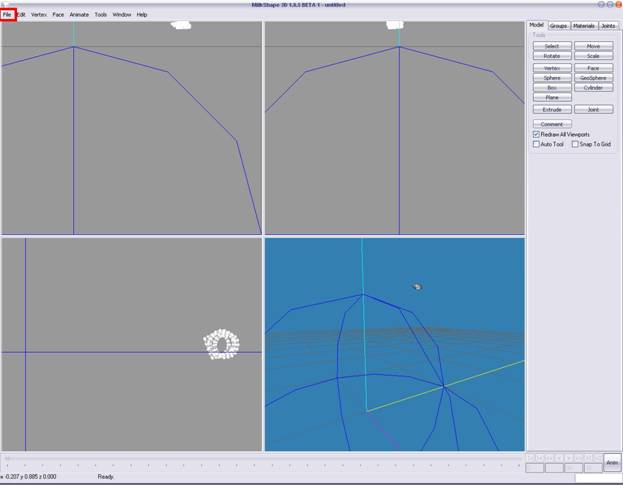Open the Joints tab

pyautogui.click(x=608, y=26)
